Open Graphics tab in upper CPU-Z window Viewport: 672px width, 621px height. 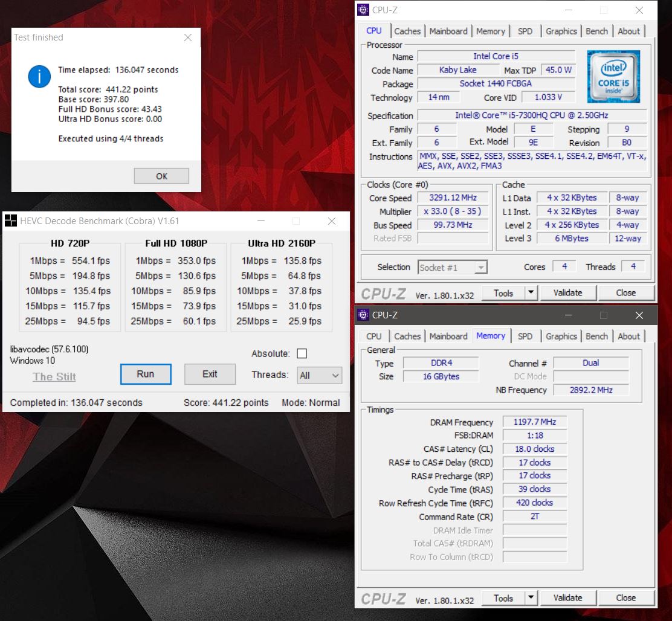coord(561,31)
